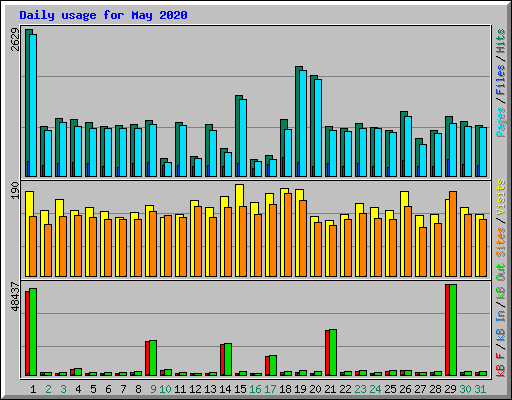Click green weekend day label 17
The image size is (512, 400).
(270, 389)
